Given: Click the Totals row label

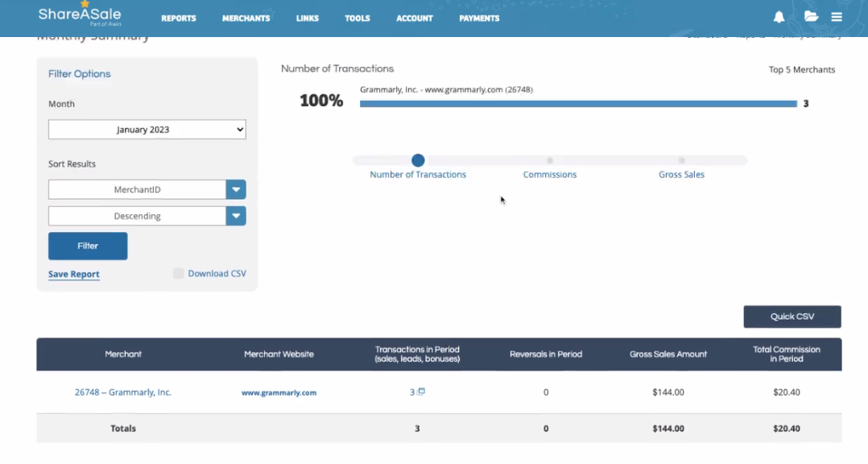Looking at the screenshot, I should [x=123, y=429].
